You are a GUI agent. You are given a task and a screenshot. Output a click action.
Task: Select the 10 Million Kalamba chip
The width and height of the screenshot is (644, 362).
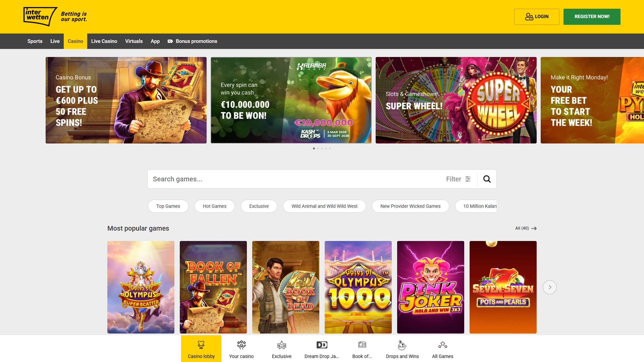[x=476, y=206]
